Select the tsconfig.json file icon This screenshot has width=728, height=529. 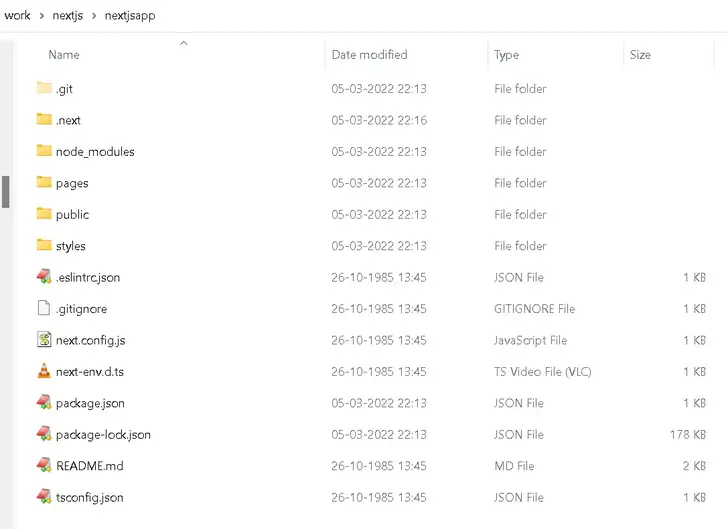pos(44,497)
